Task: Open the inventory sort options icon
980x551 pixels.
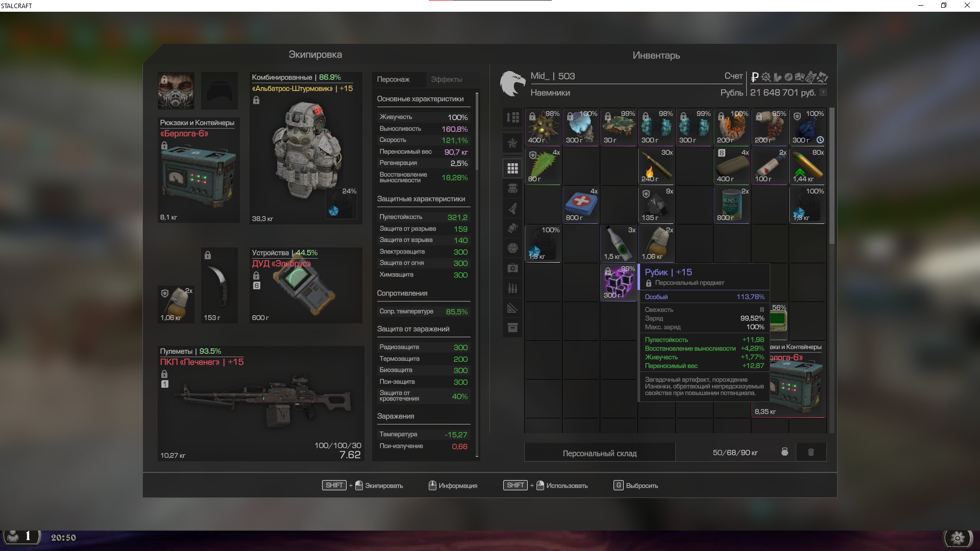Action: 512,118
